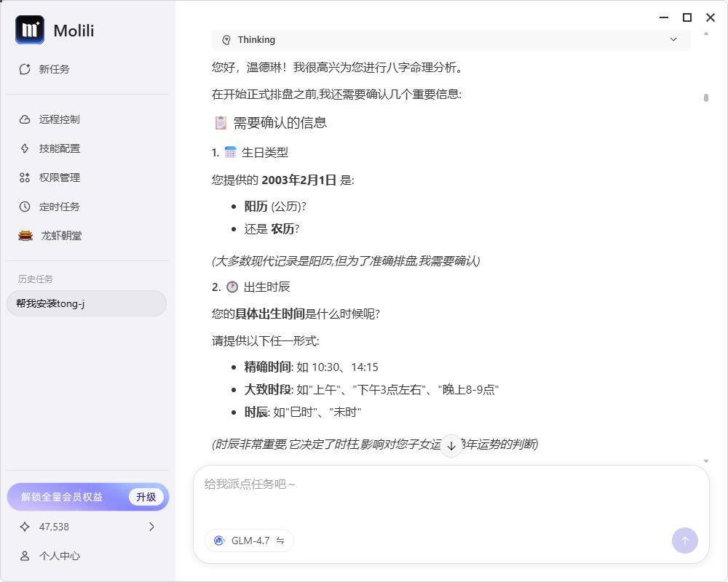Expand the 47,538 credits arrow
This screenshot has width=728, height=582.
point(151,527)
